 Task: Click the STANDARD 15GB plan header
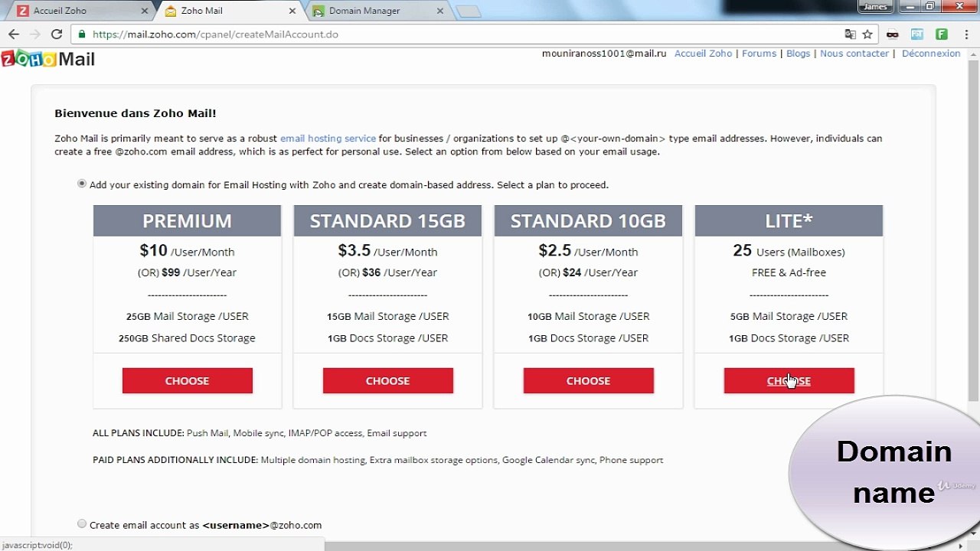pos(388,220)
